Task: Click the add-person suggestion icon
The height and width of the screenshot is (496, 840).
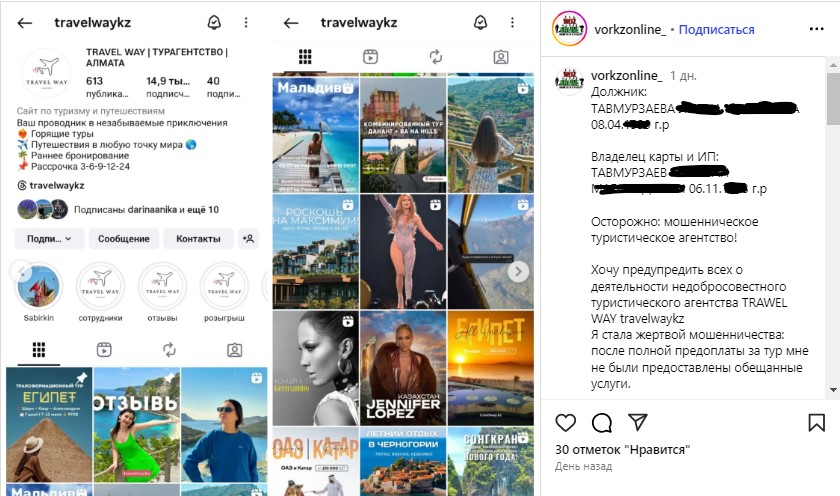Action: [249, 239]
